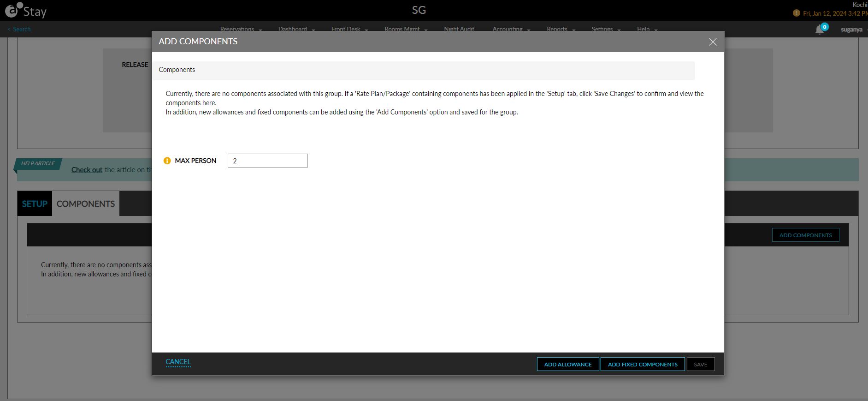Click the Max Person input field

tap(267, 161)
